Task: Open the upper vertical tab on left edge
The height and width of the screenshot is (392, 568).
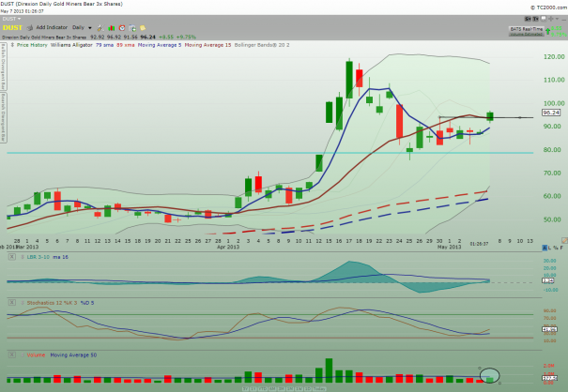Action: click(3, 67)
